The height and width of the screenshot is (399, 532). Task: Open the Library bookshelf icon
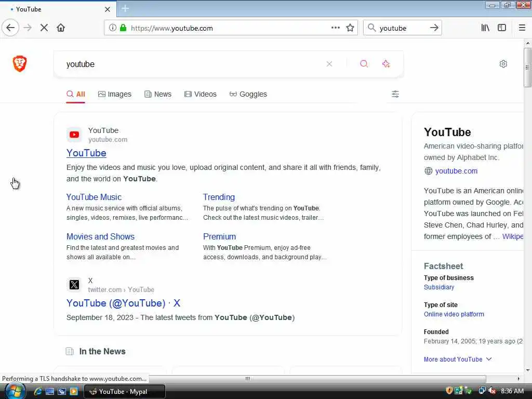(485, 28)
